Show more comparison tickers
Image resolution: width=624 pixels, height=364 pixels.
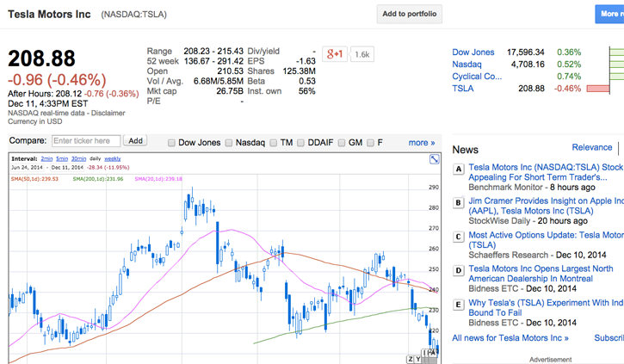point(422,143)
